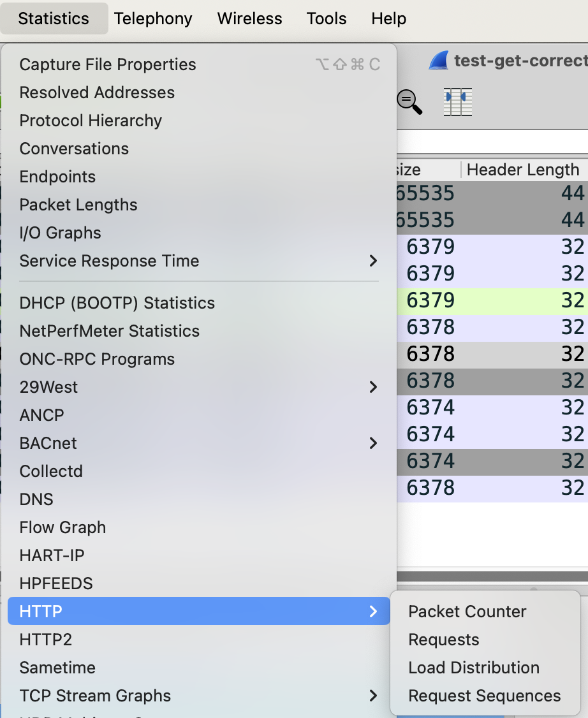Click the Wireshark fin icon in title

[x=439, y=61]
